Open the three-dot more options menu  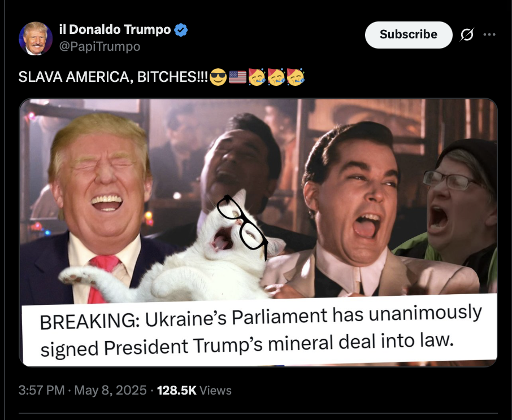click(489, 34)
